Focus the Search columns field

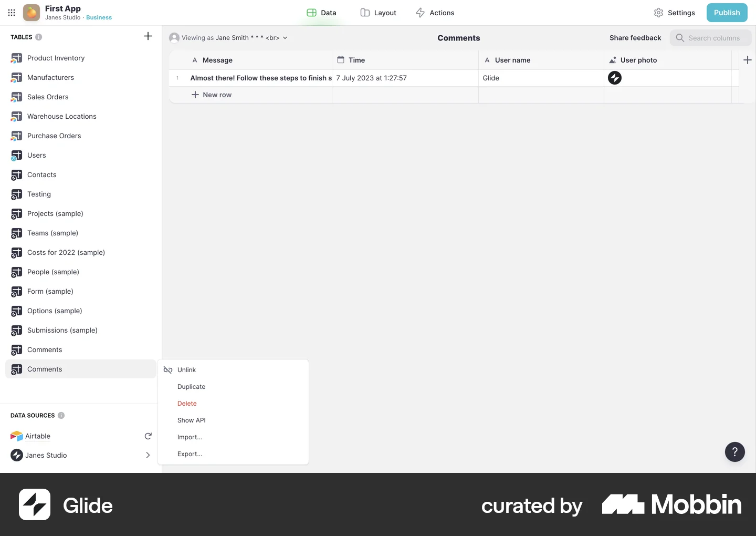click(711, 38)
